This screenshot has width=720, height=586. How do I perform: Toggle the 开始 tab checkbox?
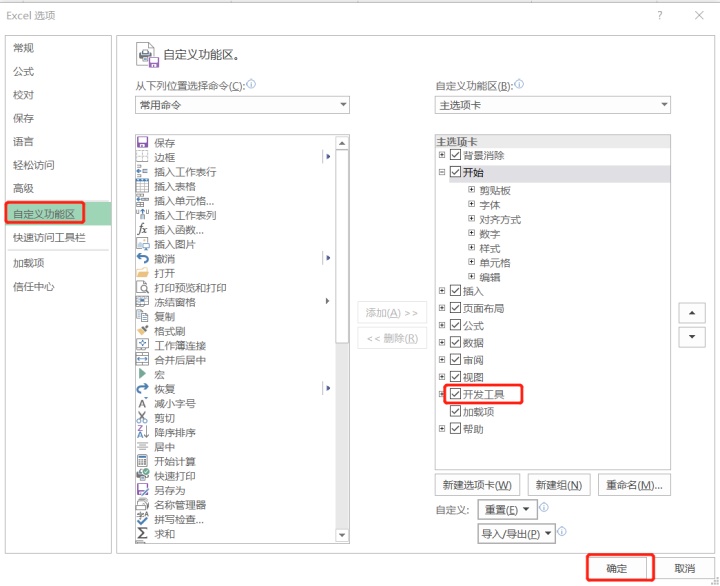455,172
